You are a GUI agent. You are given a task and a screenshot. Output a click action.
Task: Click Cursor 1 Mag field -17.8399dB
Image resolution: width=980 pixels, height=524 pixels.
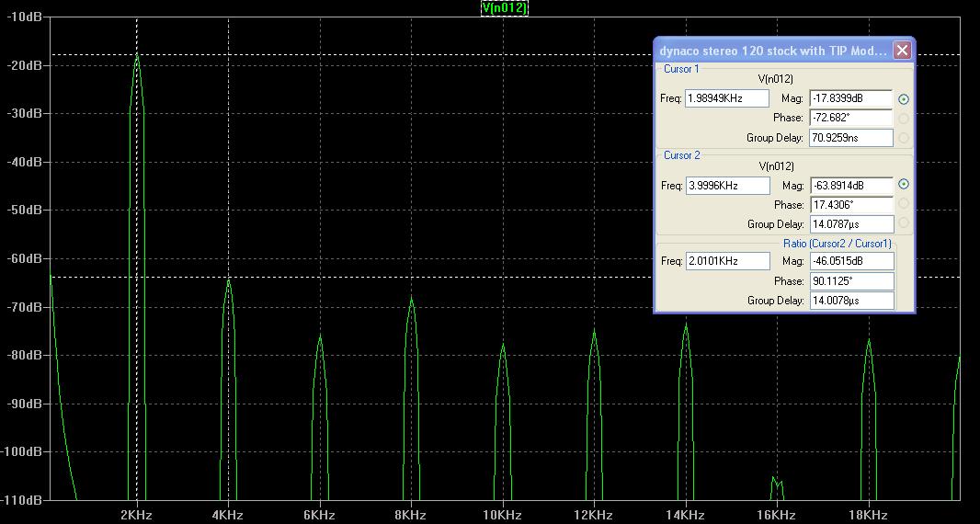coord(851,98)
